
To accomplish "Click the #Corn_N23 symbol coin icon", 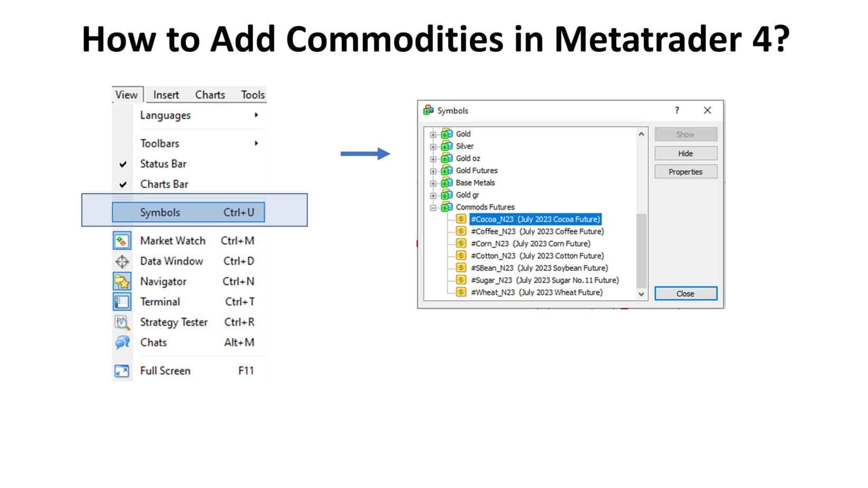I will (461, 243).
